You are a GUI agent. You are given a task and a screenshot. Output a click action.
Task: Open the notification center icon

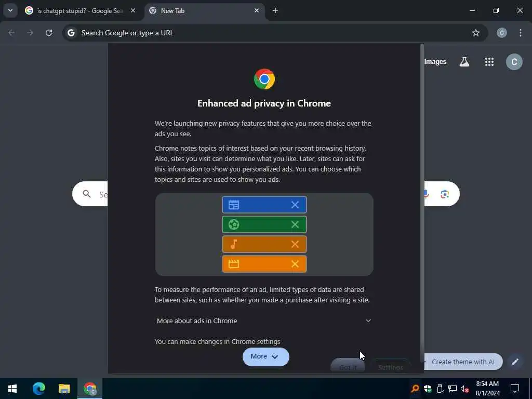point(515,389)
